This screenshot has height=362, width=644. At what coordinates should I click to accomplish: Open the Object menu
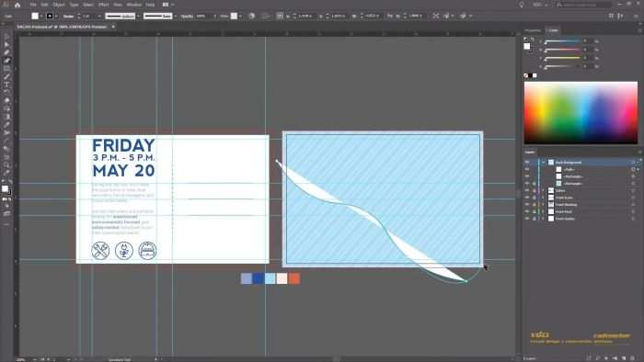click(x=59, y=5)
